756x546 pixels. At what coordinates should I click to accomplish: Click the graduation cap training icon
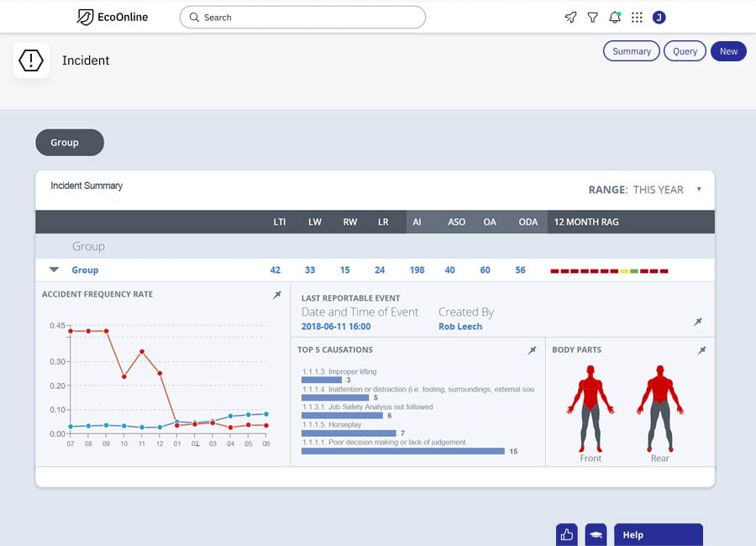tap(596, 534)
